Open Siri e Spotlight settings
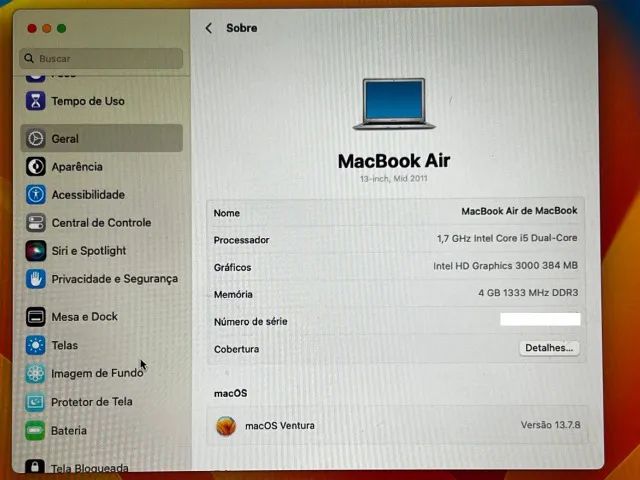 tap(89, 251)
